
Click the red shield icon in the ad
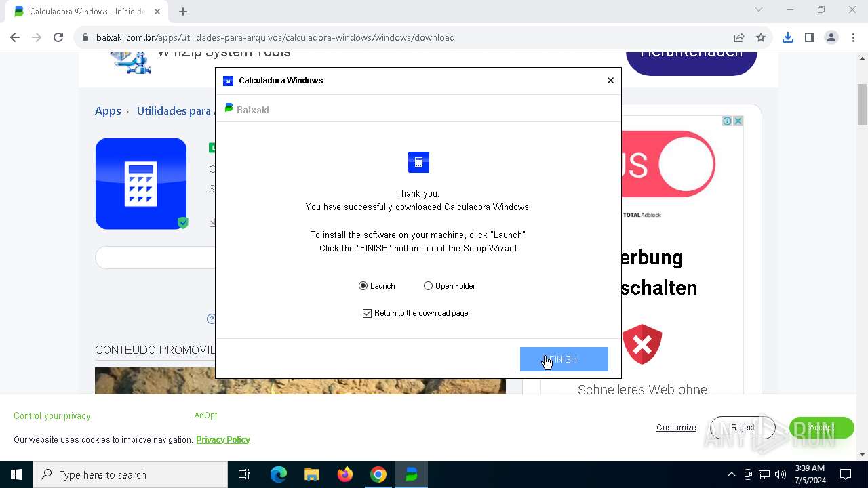[x=642, y=344]
